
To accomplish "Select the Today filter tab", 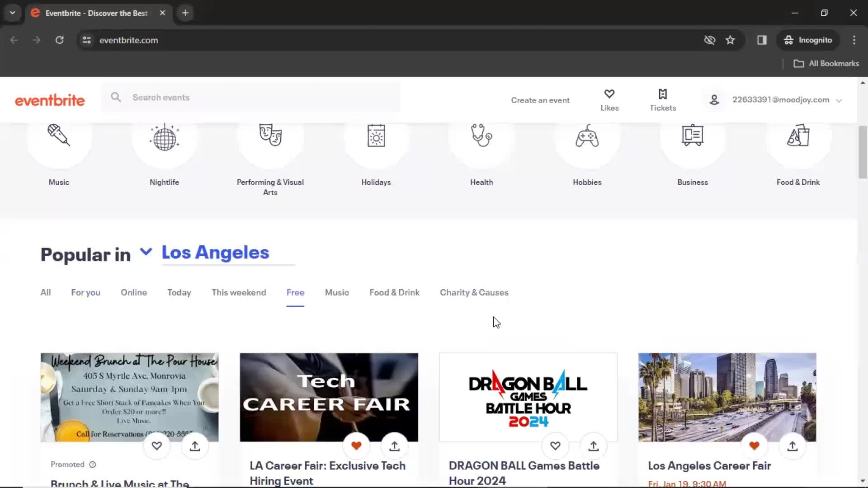I will (x=179, y=292).
